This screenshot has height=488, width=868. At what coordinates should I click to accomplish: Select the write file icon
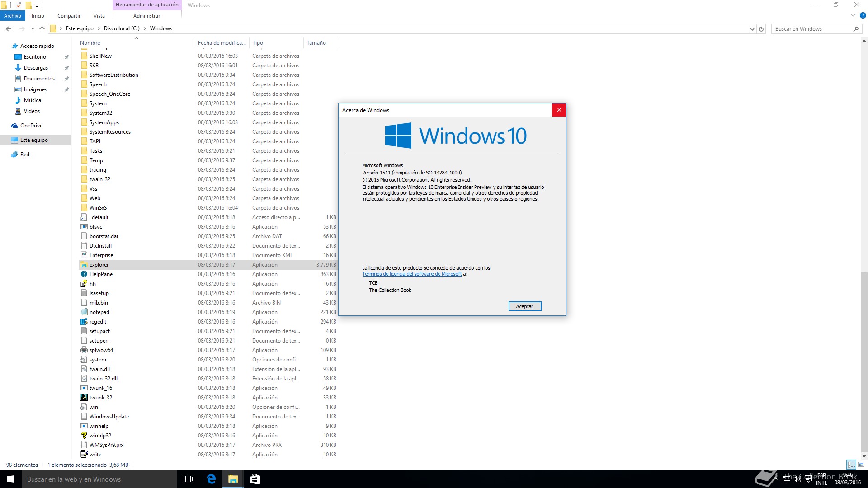click(84, 455)
